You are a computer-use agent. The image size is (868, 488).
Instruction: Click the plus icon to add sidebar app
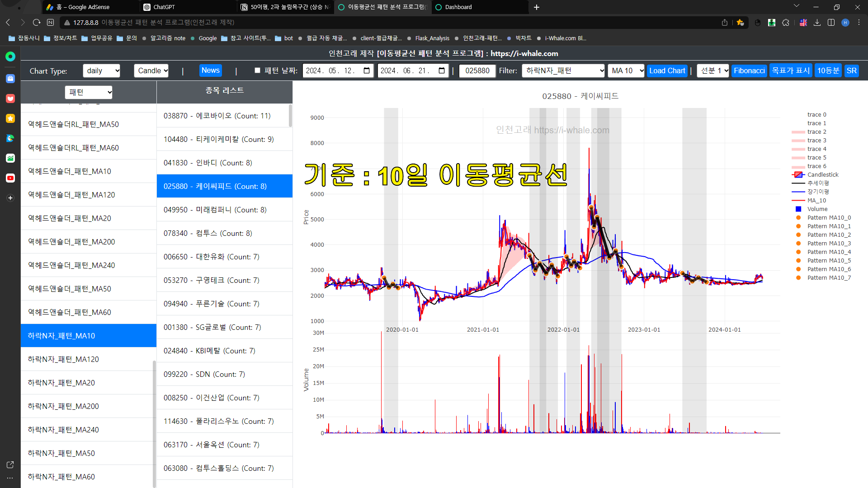tap(10, 198)
